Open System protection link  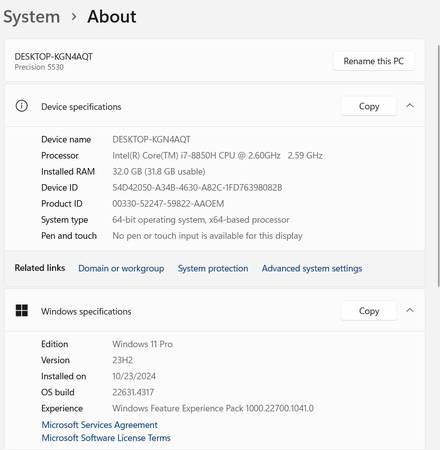coord(213,268)
